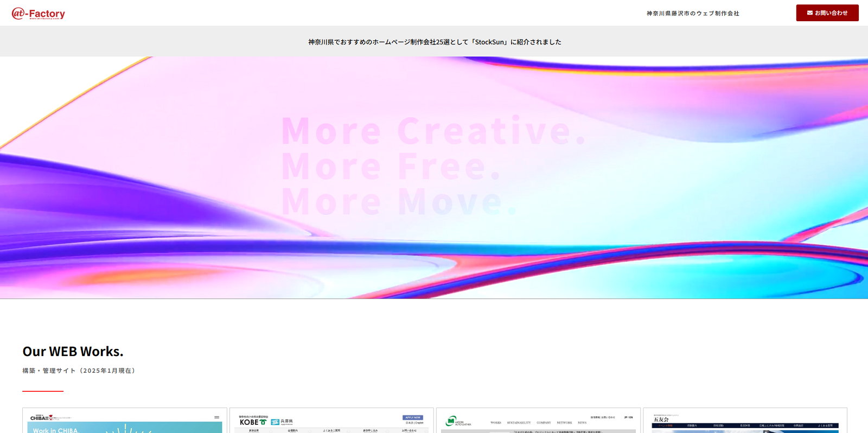Choose COMPANY in the Midori card navigation
Image resolution: width=868 pixels, height=433 pixels.
tap(544, 423)
